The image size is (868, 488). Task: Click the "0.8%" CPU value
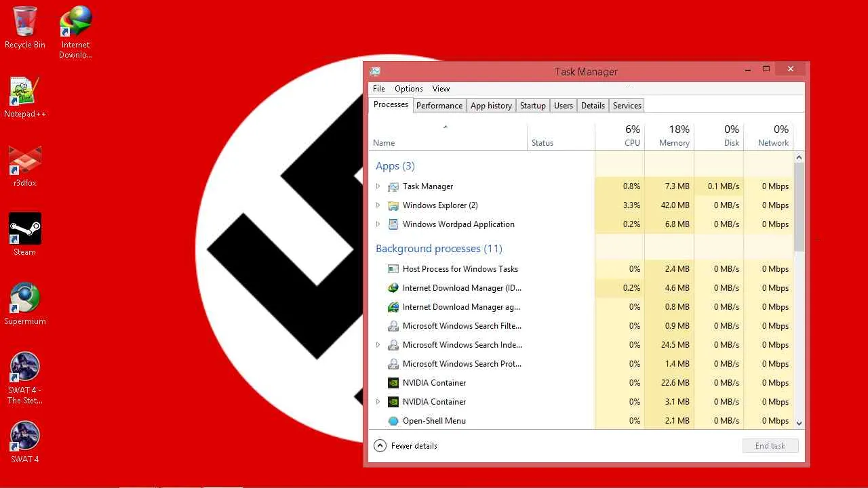pyautogui.click(x=631, y=186)
